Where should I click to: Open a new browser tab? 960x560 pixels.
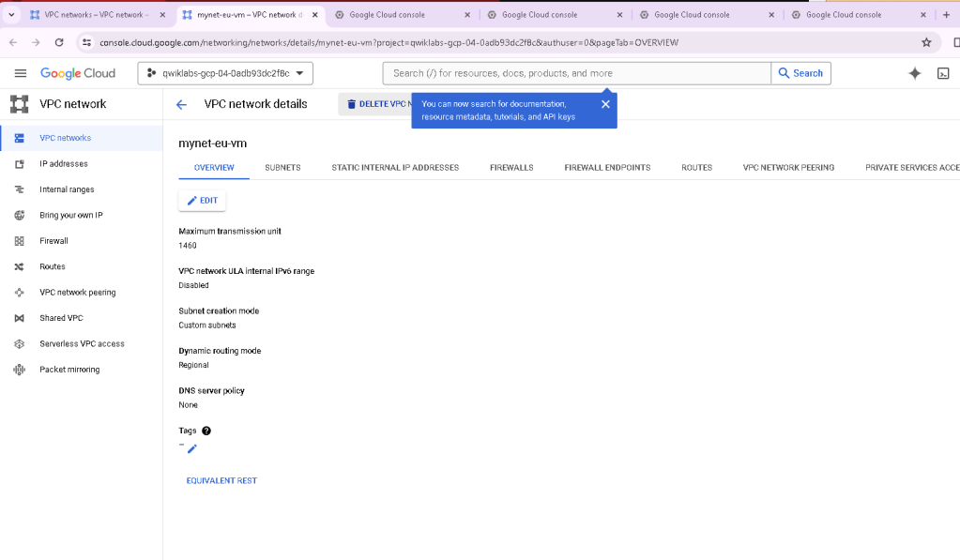[x=946, y=15]
